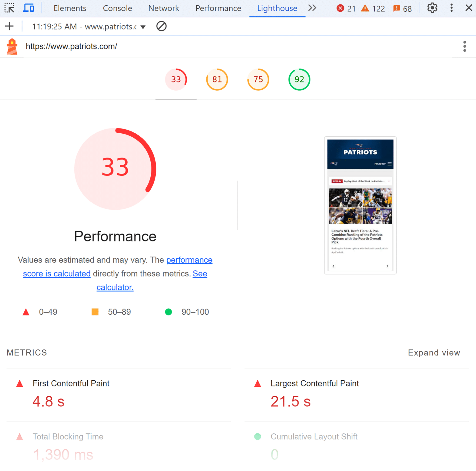Activate the inspect element picker icon

tap(9, 8)
